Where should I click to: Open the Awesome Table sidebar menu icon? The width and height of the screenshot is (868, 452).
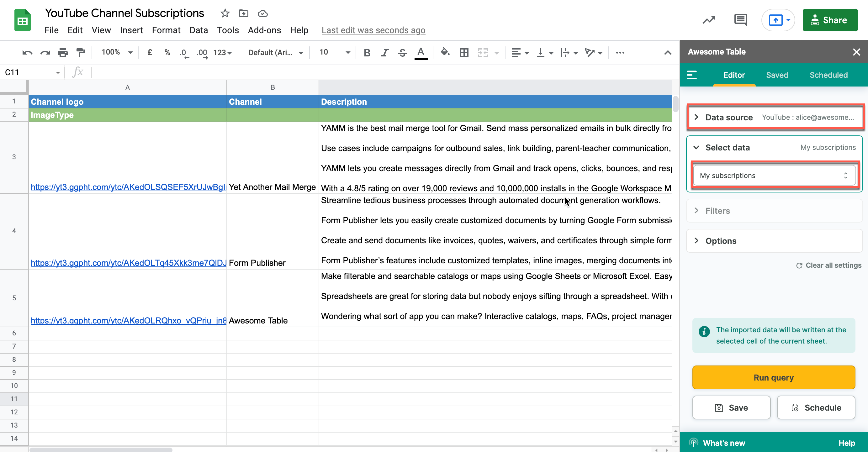[x=691, y=75]
